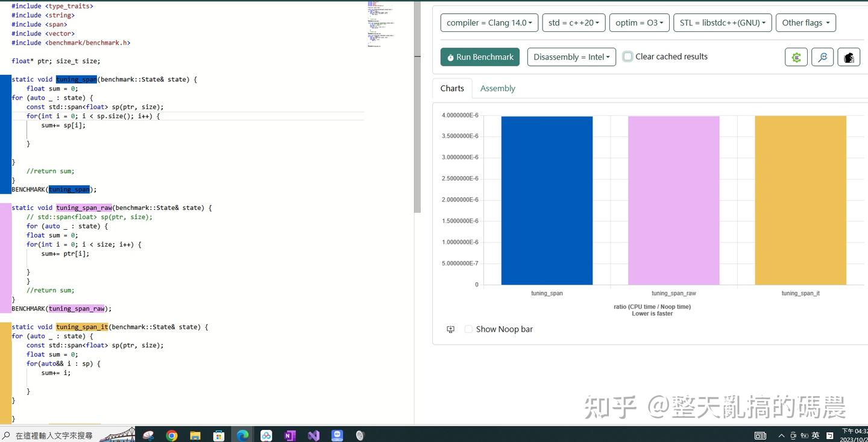
Task: Open OneNote from the taskbar
Action: click(x=290, y=435)
